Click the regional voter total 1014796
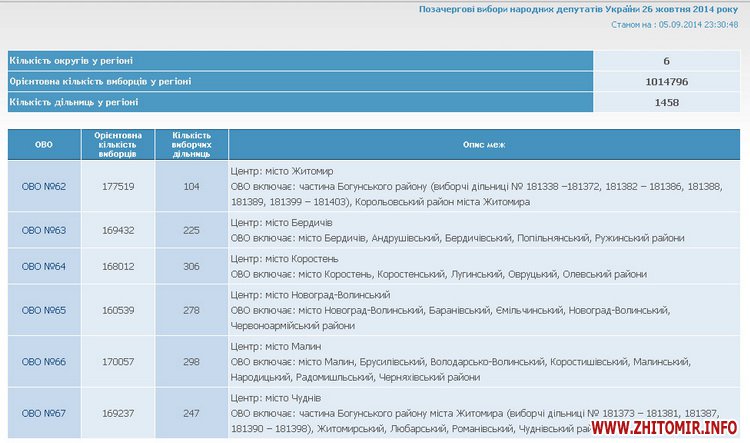 pyautogui.click(x=667, y=81)
